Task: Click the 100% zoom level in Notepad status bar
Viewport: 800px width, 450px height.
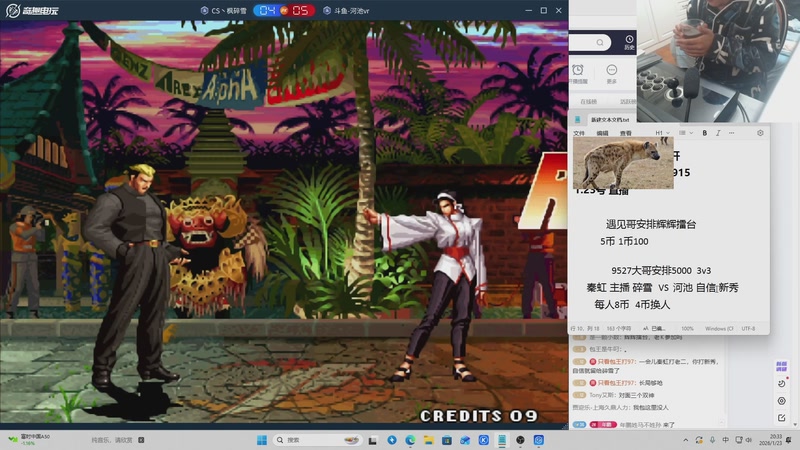Action: coord(687,329)
